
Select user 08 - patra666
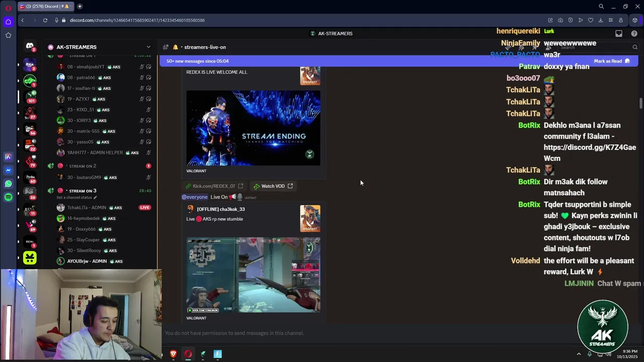[x=105, y=78]
